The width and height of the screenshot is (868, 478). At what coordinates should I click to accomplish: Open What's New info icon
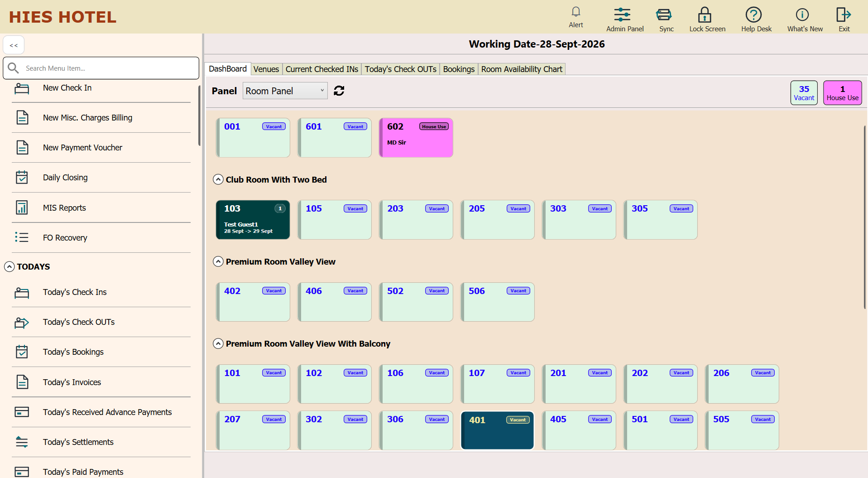pyautogui.click(x=802, y=14)
